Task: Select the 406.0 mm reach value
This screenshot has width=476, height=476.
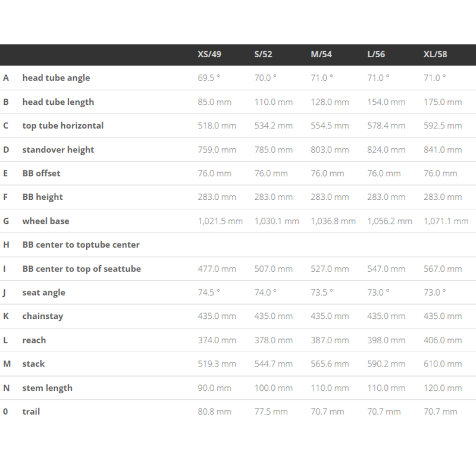Action: 443,340
